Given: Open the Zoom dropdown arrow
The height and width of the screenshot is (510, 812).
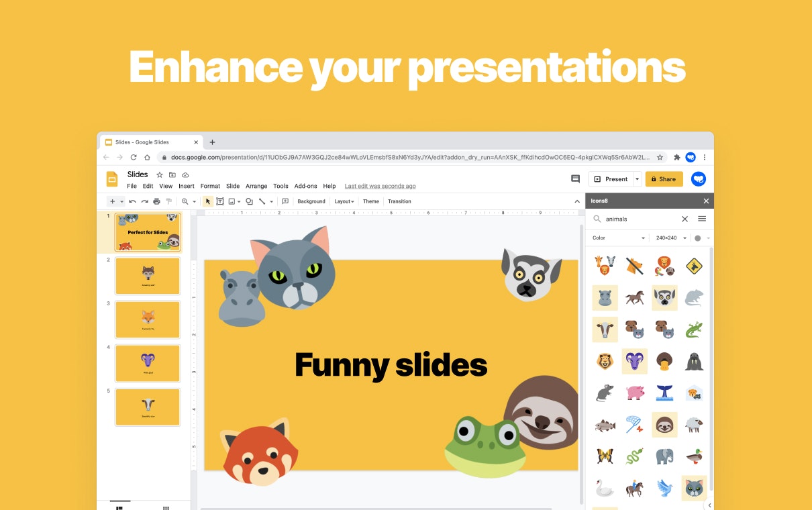Looking at the screenshot, I should click(194, 201).
